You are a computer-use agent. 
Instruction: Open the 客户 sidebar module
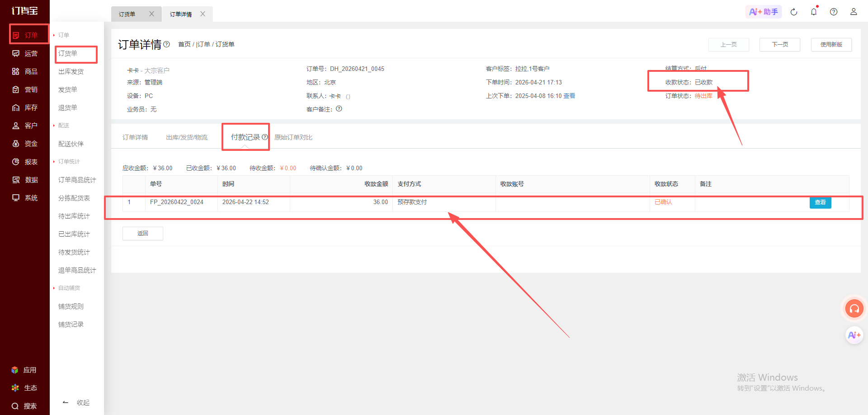(x=25, y=126)
